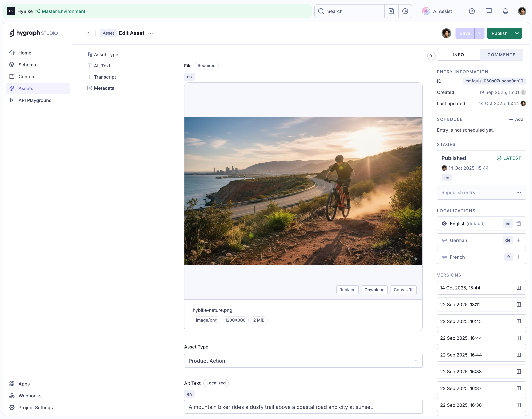Compare version 14 Oct 2025, 15:44 icon
The width and height of the screenshot is (532, 419).
[x=519, y=288]
